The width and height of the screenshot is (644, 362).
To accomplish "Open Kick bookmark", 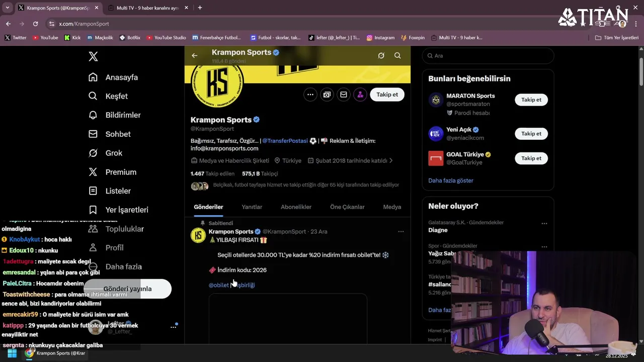I will [72, 38].
